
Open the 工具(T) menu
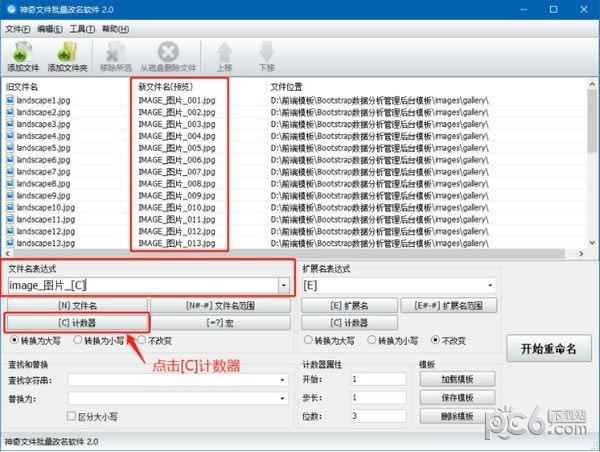[82, 29]
